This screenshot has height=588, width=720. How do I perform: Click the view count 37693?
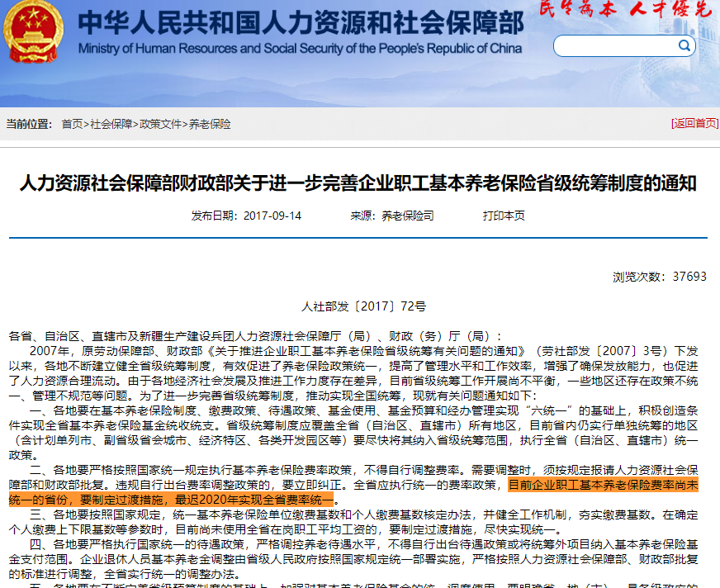click(x=689, y=277)
